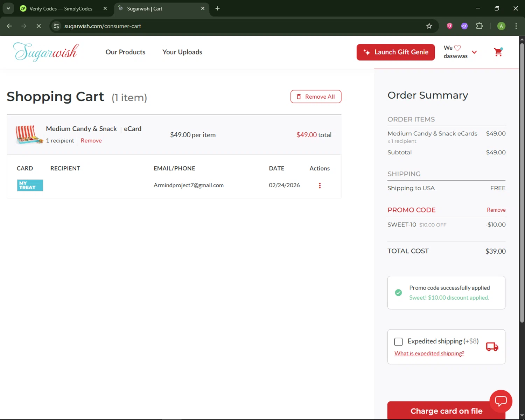Click the $49.00 per item price
The image size is (525, 420).
coord(193,135)
